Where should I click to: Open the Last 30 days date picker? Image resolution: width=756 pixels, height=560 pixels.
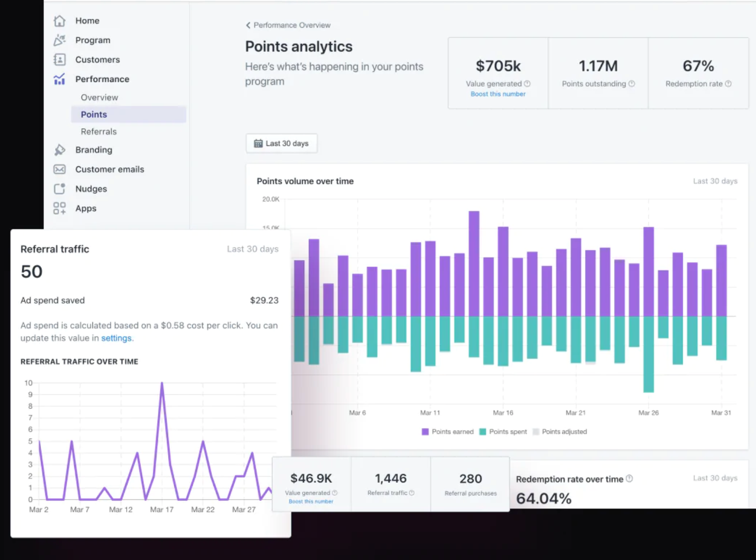point(281,143)
